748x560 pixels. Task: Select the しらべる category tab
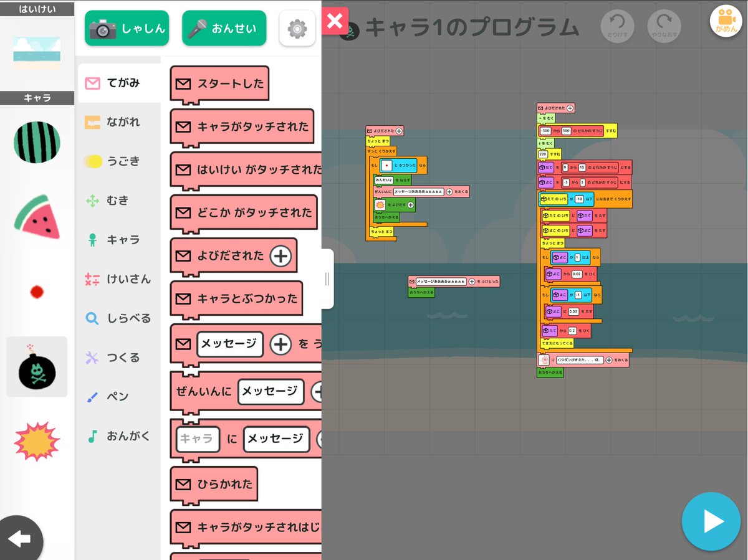118,318
